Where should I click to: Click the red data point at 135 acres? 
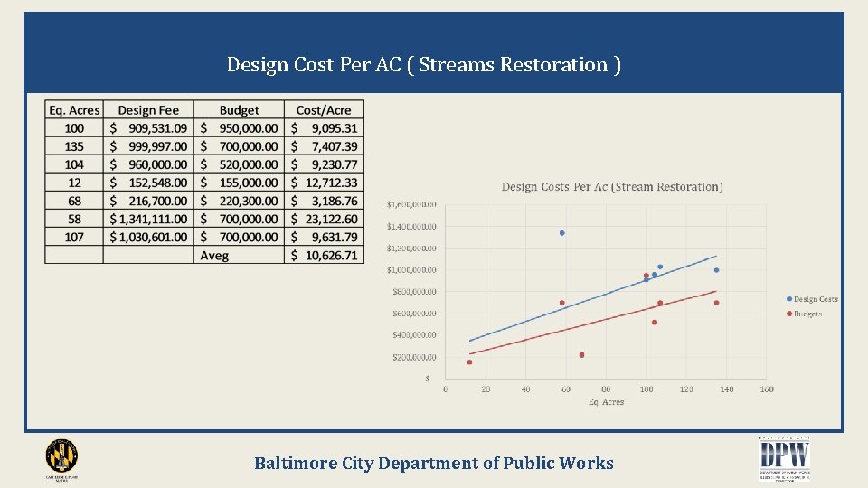(716, 303)
